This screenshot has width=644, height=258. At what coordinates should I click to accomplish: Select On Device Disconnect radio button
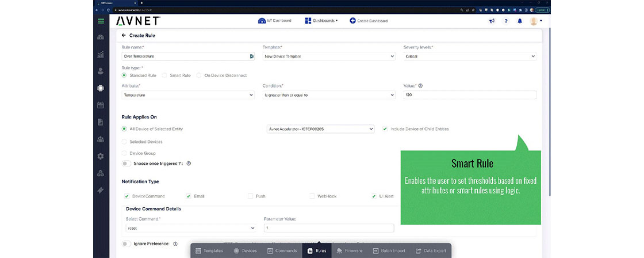(199, 75)
